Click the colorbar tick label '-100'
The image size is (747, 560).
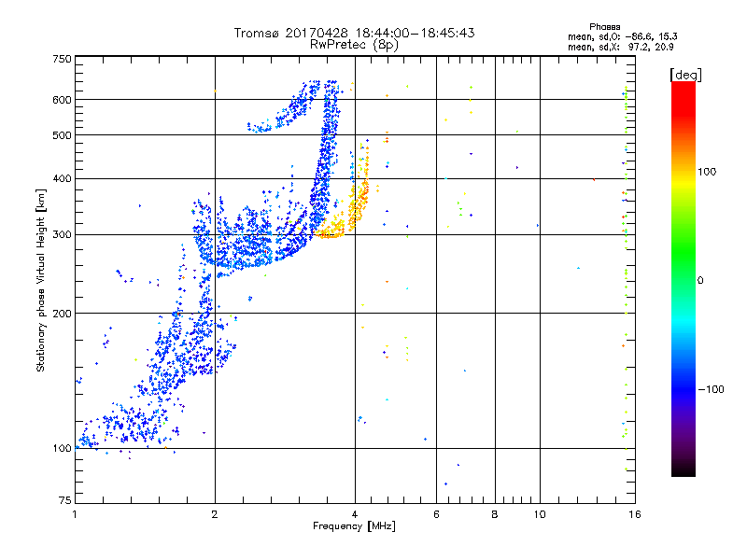[x=711, y=389]
